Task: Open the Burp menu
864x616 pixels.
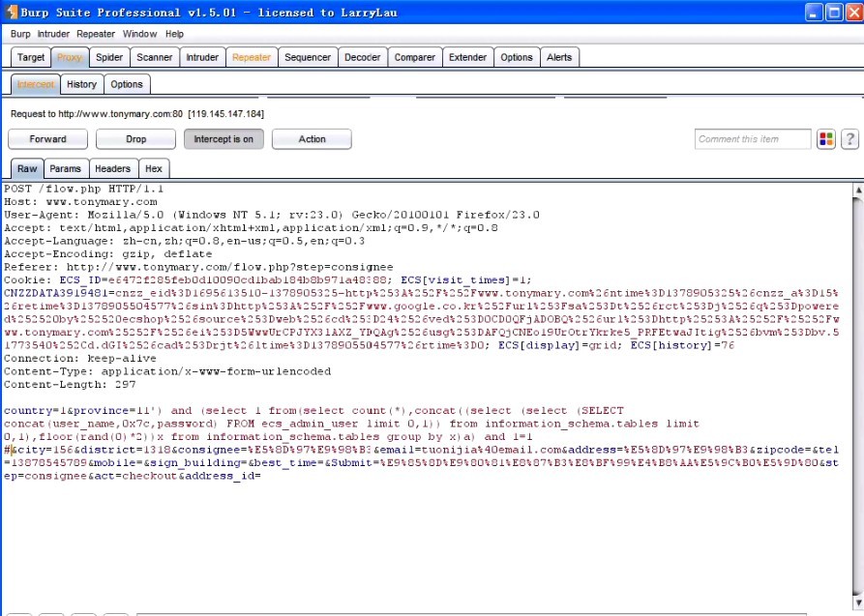Action: click(x=20, y=34)
